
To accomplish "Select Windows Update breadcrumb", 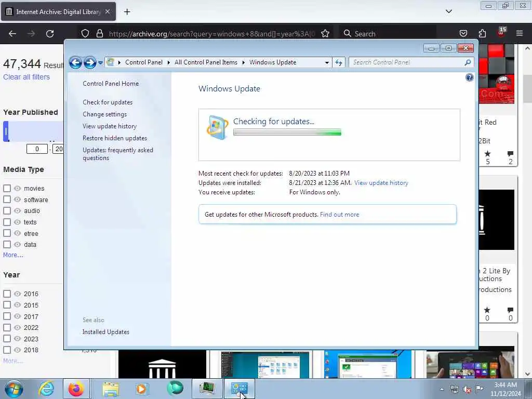I will [x=273, y=62].
